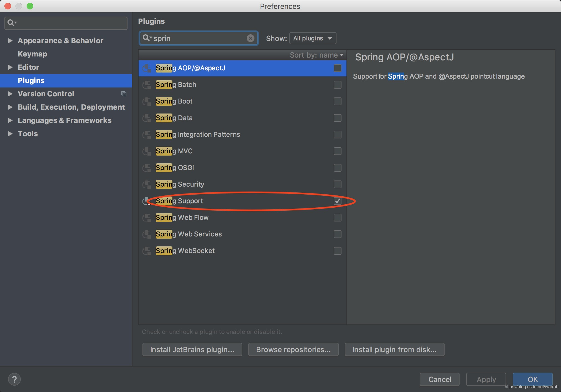The height and width of the screenshot is (392, 561).
Task: Click the help question mark icon
Action: click(x=14, y=379)
